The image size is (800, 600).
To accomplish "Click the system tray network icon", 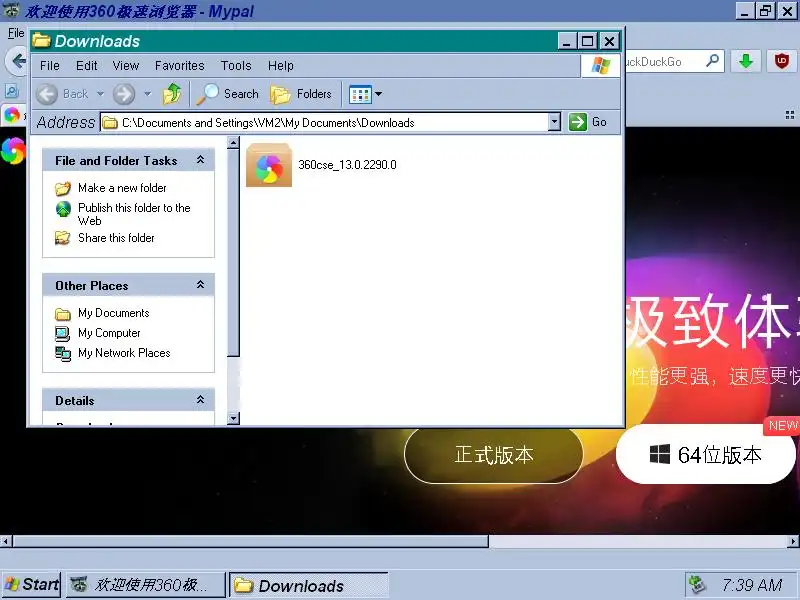I will 697,585.
